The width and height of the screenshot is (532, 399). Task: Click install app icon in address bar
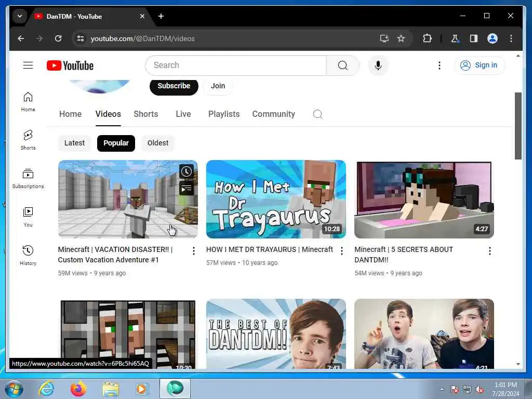point(384,38)
